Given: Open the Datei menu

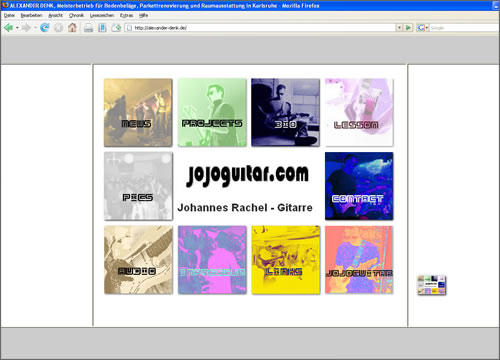Looking at the screenshot, I should [9, 15].
